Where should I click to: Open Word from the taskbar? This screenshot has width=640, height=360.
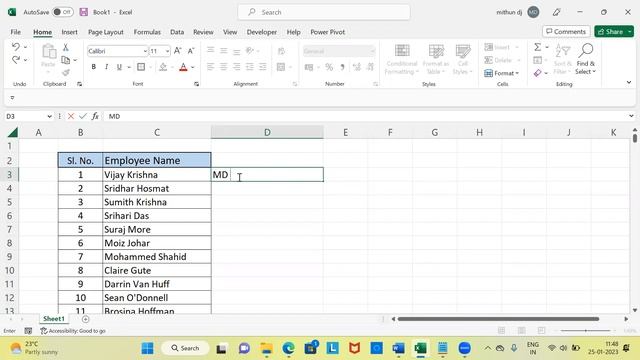point(398,348)
